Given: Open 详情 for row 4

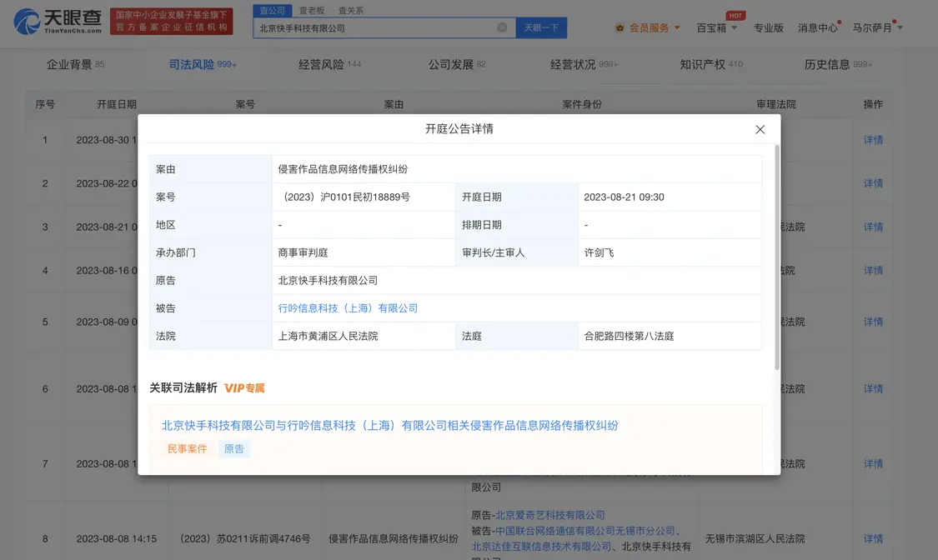Looking at the screenshot, I should point(873,271).
